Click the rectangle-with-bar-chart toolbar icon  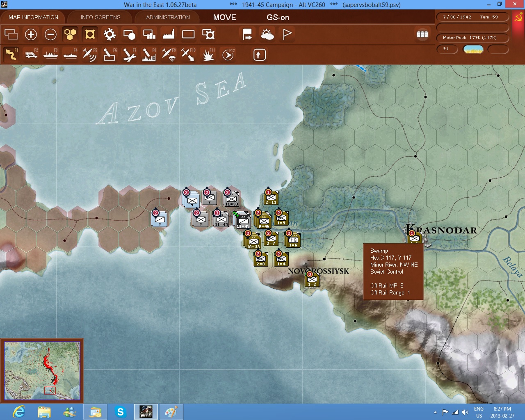click(x=149, y=34)
